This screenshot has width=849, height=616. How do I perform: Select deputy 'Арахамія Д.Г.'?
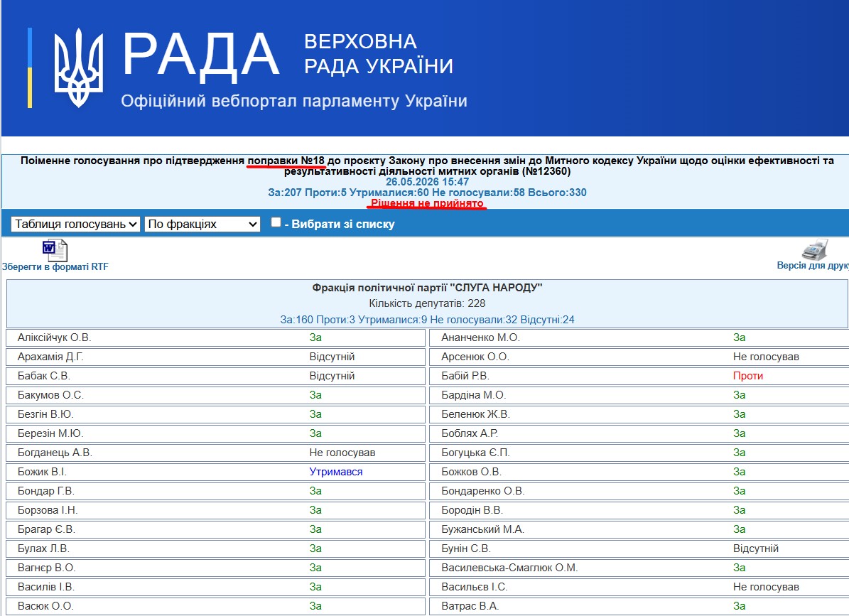[x=50, y=357]
